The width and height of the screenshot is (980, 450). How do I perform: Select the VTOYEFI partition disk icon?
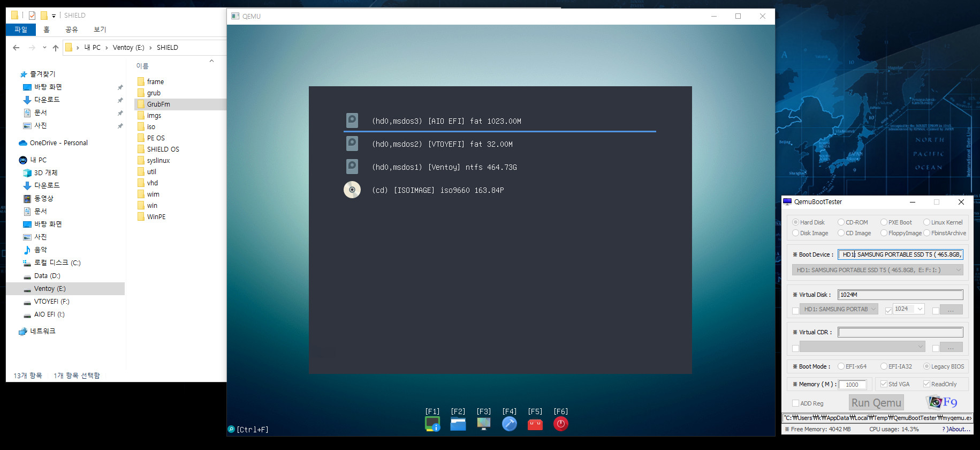352,143
